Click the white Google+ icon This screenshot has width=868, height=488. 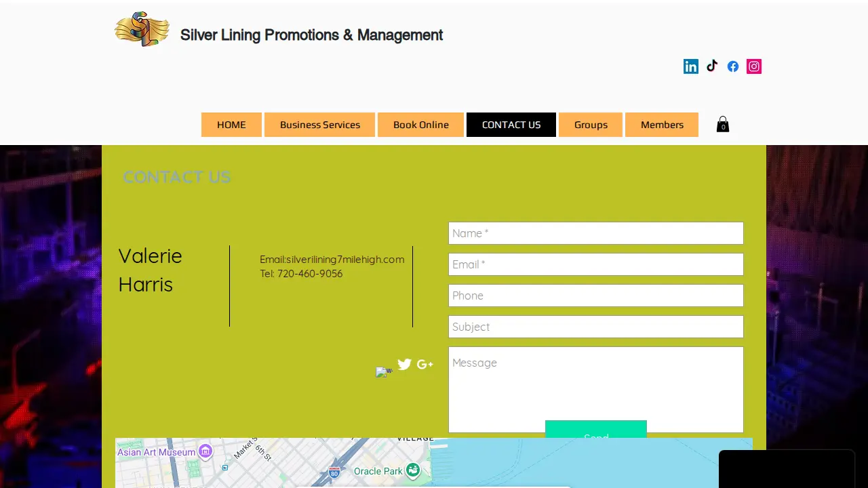pos(425,365)
